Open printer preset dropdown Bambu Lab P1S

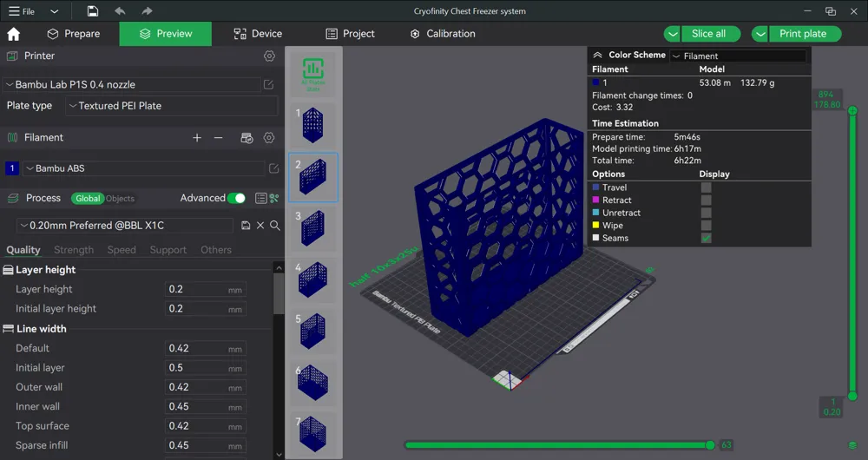pos(132,85)
